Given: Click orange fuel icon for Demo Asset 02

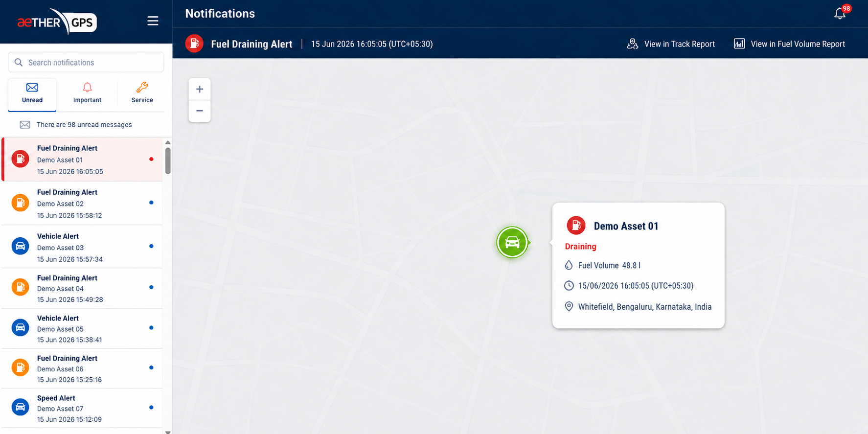Looking at the screenshot, I should point(20,203).
